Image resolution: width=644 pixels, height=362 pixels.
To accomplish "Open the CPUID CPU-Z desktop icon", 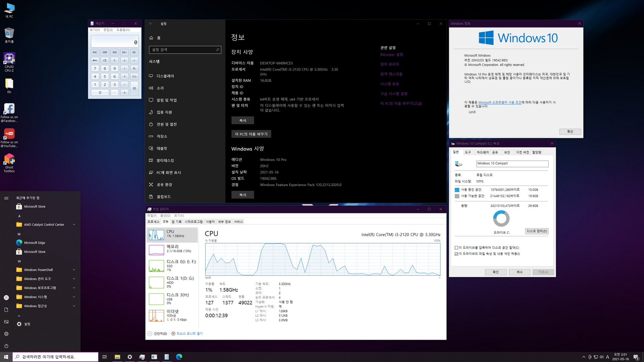I will 9,62.
